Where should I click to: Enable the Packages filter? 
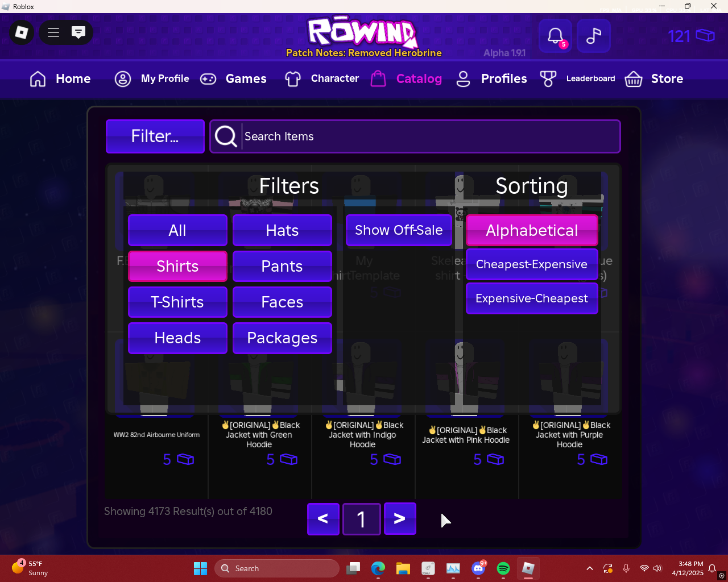[x=282, y=338]
